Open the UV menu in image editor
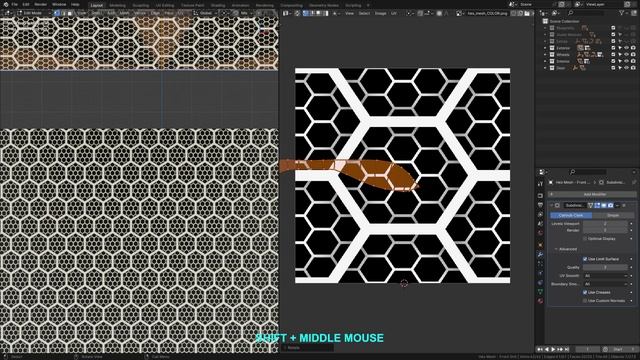Image resolution: width=640 pixels, height=360 pixels. coord(394,13)
